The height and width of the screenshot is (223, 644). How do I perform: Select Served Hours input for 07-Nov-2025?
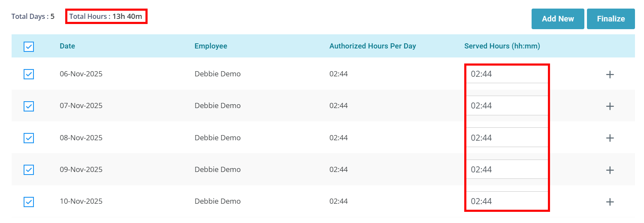click(x=506, y=106)
